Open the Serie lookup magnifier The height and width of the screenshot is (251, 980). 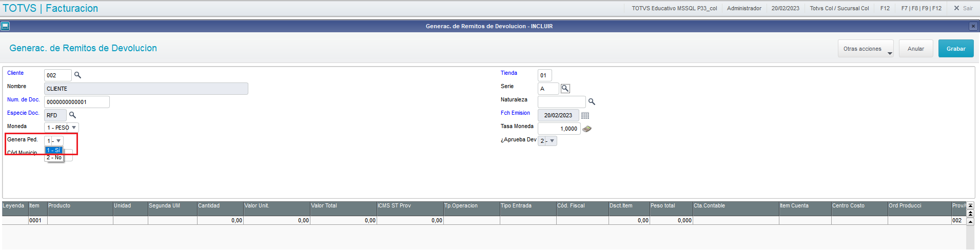(x=565, y=89)
